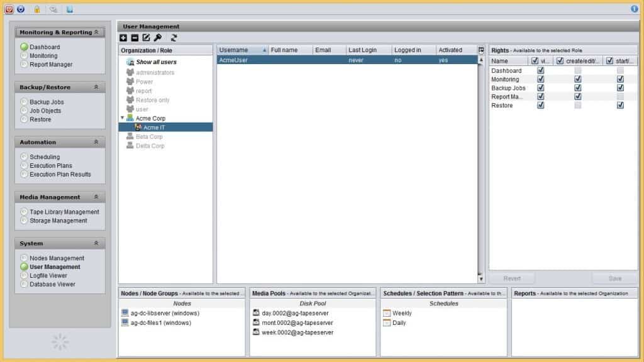644x362 pixels.
Task: Click the key password icon in toolbar
Action: coord(158,38)
